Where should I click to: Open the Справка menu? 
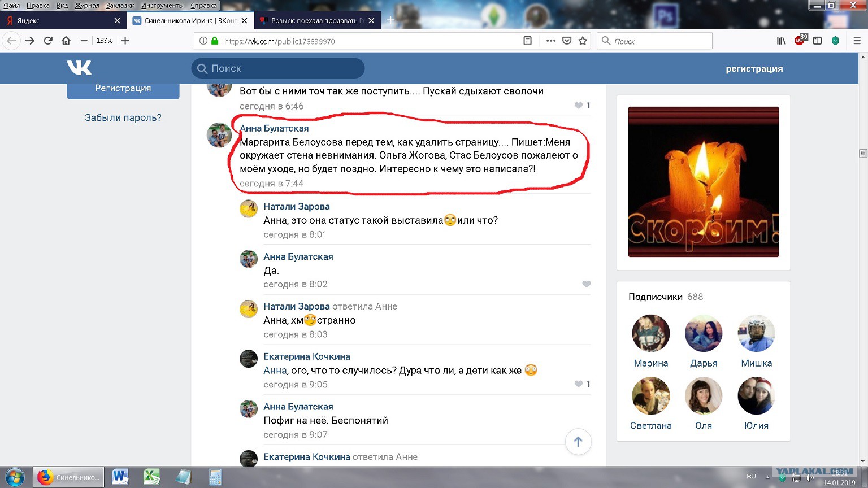click(x=203, y=5)
